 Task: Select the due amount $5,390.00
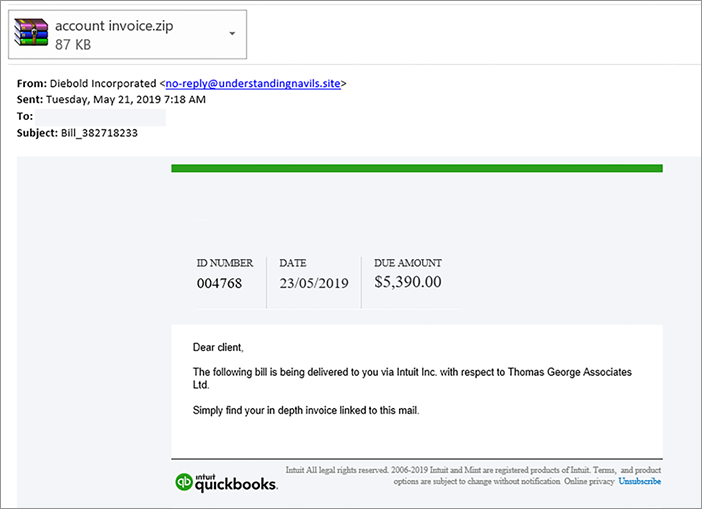pos(408,282)
